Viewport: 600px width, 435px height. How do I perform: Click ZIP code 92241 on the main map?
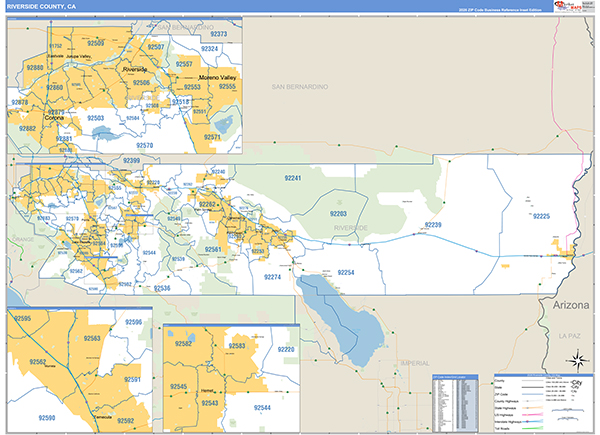coord(293,178)
